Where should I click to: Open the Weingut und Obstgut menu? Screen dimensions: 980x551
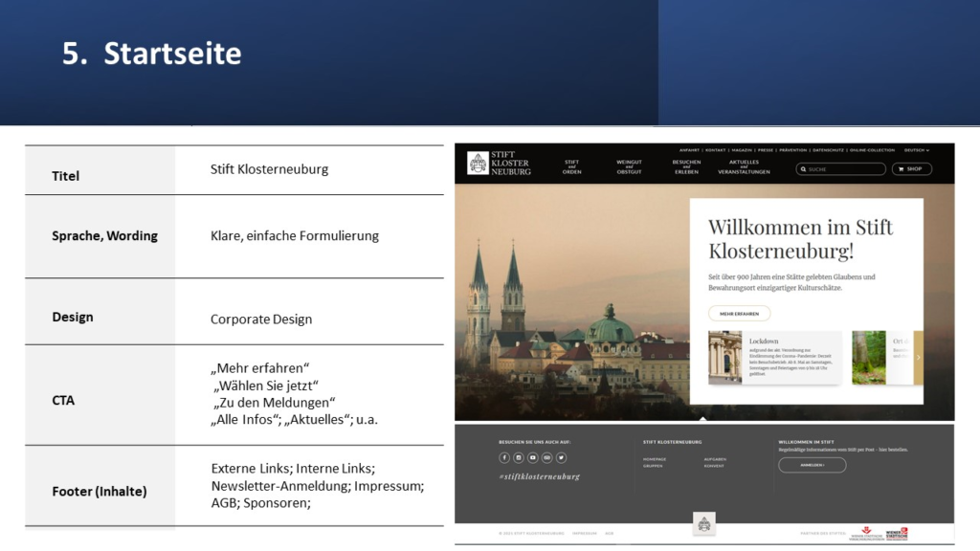[x=629, y=167]
